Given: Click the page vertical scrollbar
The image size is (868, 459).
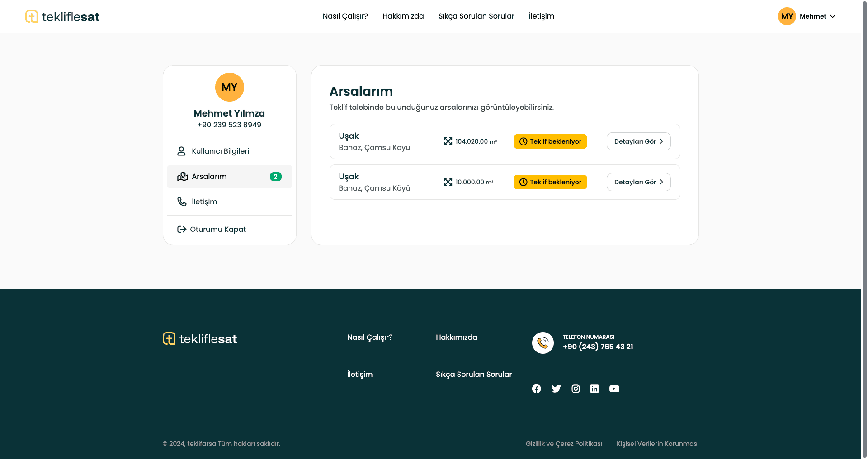Looking at the screenshot, I should point(864,181).
